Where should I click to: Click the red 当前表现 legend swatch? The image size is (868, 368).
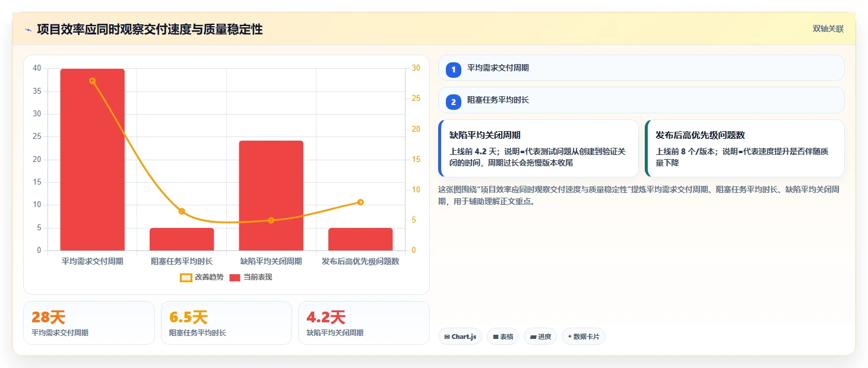(235, 278)
